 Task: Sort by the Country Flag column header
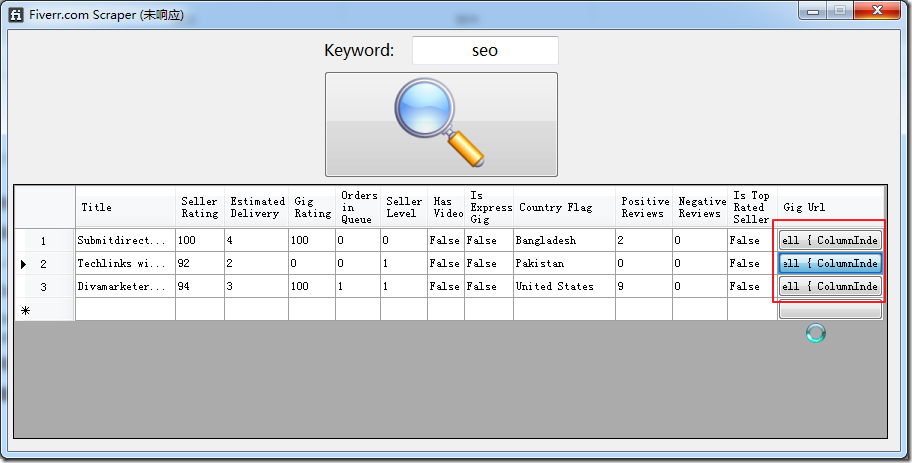(564, 207)
